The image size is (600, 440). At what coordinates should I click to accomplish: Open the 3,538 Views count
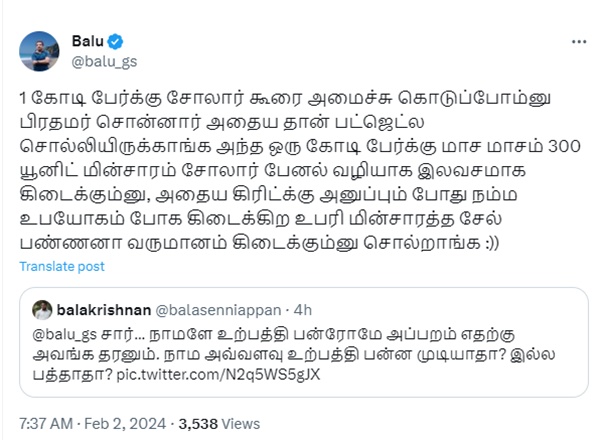point(202,421)
